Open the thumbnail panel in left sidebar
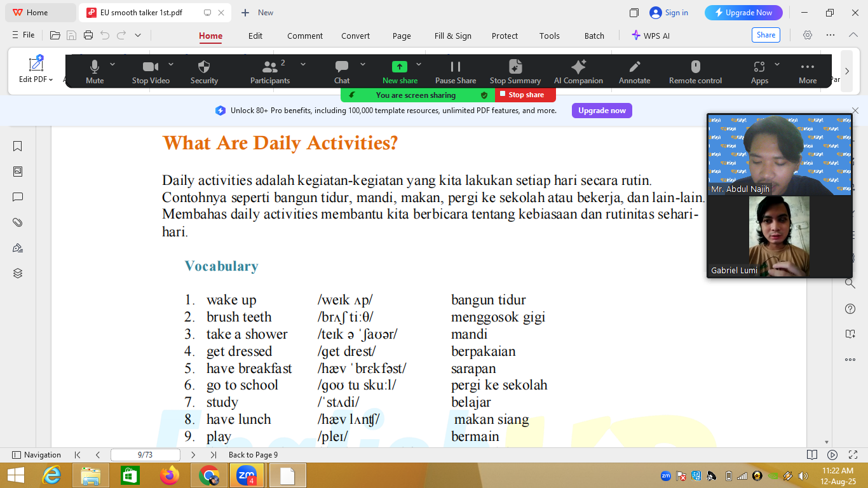This screenshot has width=868, height=488. (x=18, y=172)
